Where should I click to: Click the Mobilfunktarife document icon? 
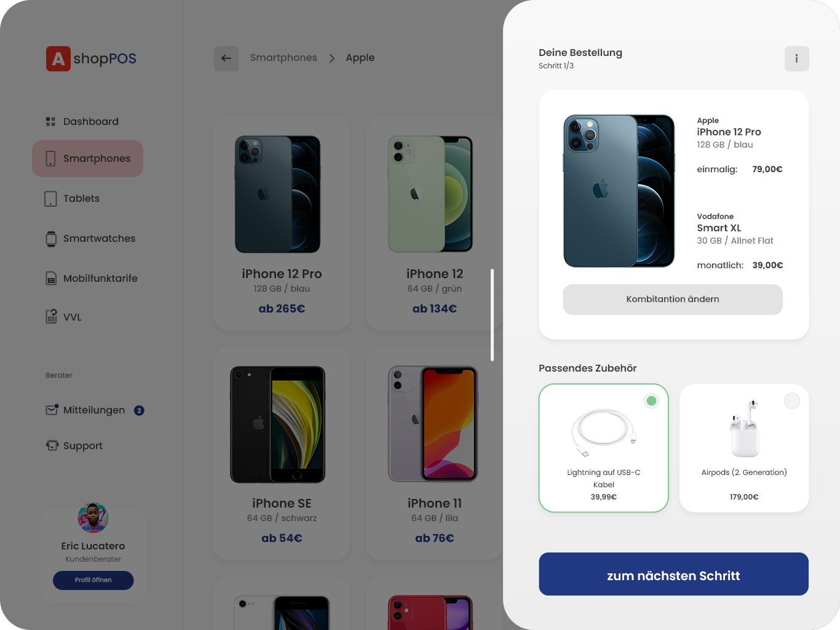[51, 279]
